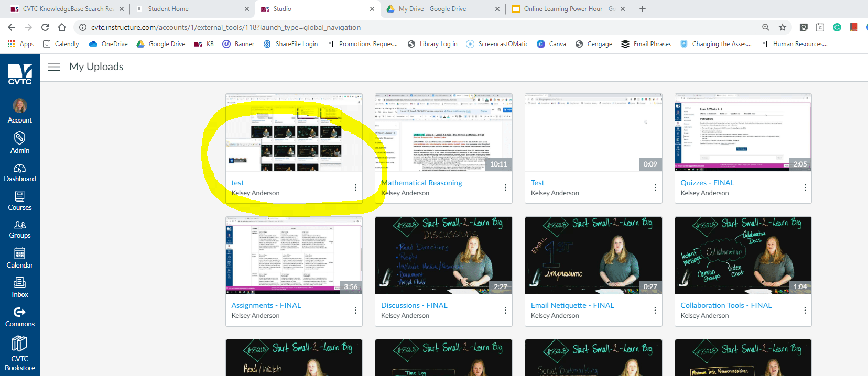
Task: Open the ScreencastOMatic bookmark
Action: coord(497,44)
